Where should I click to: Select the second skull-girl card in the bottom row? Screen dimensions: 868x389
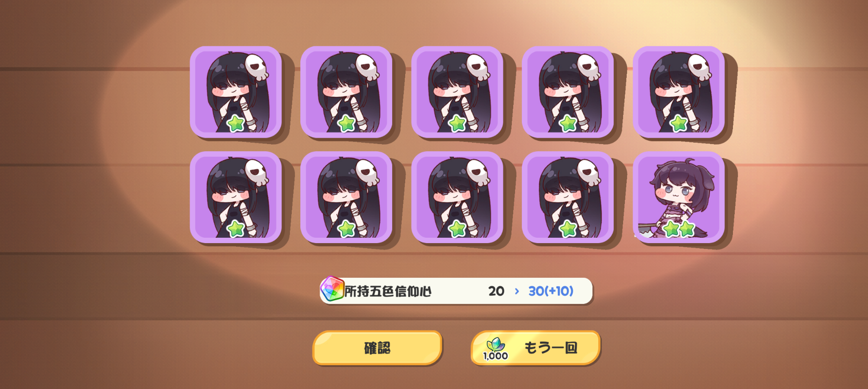click(x=347, y=197)
